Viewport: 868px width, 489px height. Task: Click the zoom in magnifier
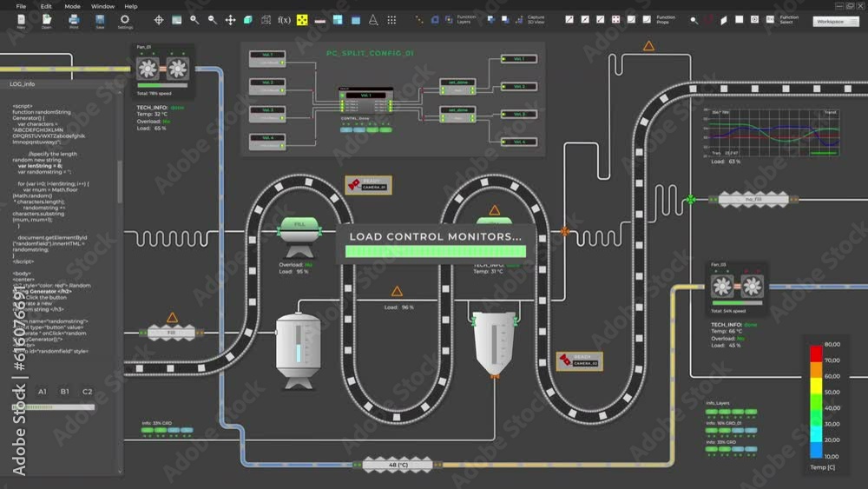pos(194,20)
